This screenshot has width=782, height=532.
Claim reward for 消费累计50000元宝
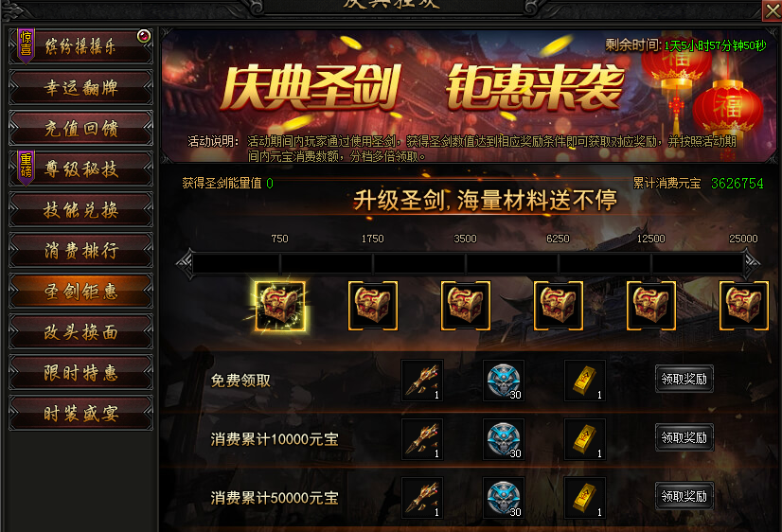pos(684,496)
